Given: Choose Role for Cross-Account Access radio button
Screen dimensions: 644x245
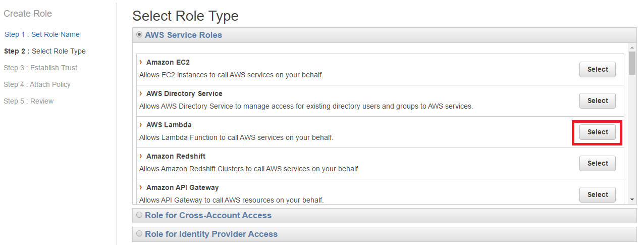Looking at the screenshot, I should tap(139, 215).
